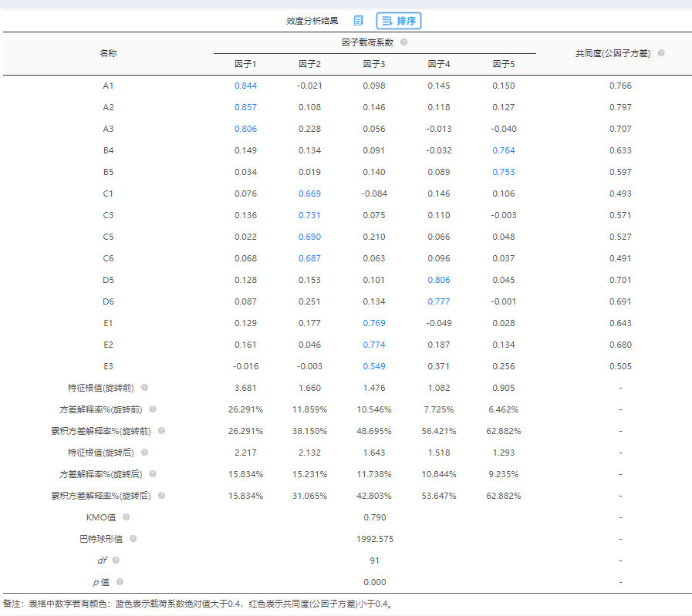The image size is (692, 616).
Task: Click help icon next to 特征根值(旋转后)
Action: 144,453
